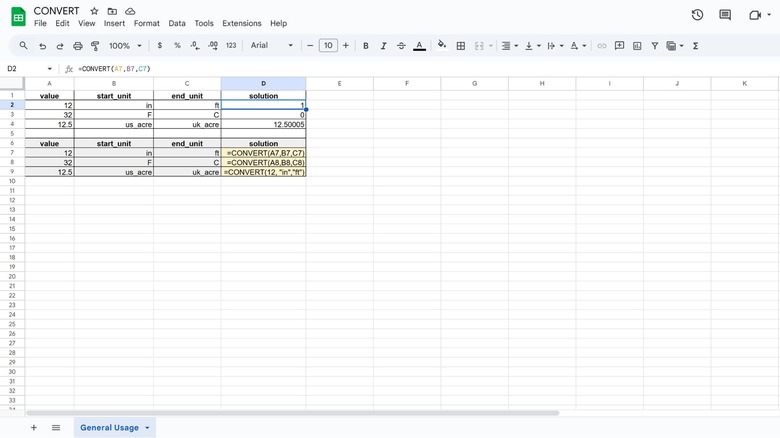The width and height of the screenshot is (780, 438).
Task: Open the Google Sheets home icon
Action: click(x=18, y=17)
